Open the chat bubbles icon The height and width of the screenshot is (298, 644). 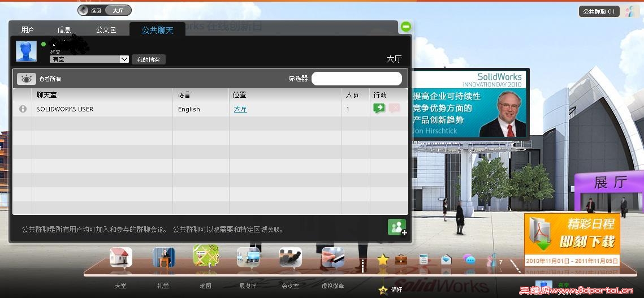(x=469, y=260)
